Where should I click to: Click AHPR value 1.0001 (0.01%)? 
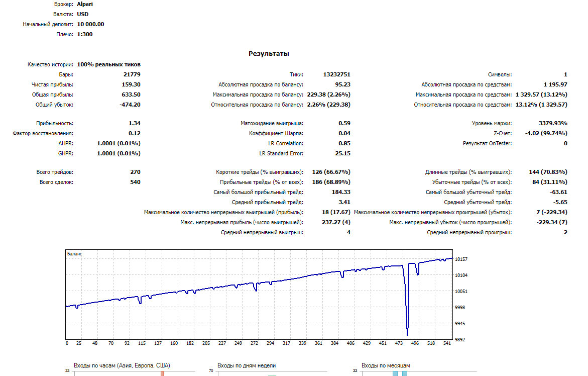(x=119, y=143)
